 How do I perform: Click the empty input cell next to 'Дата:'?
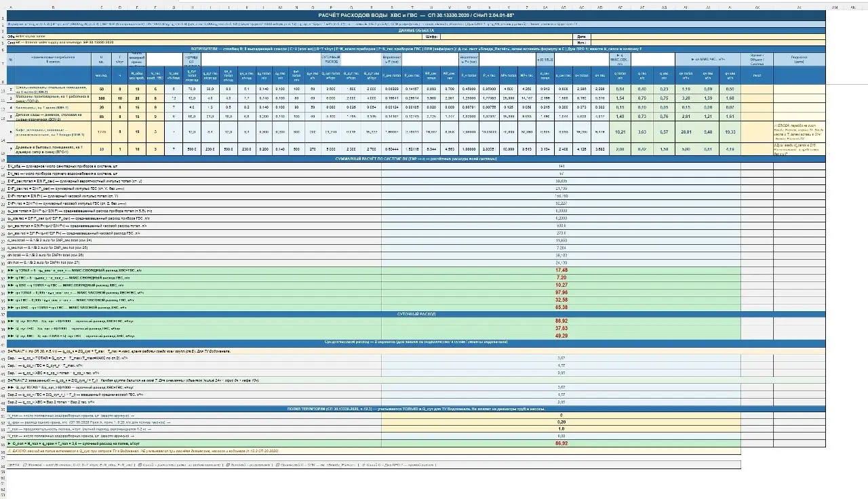(x=707, y=37)
